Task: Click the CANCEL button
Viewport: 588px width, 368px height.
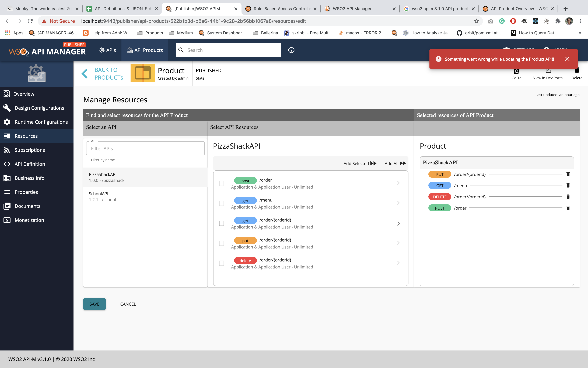Action: tap(128, 304)
